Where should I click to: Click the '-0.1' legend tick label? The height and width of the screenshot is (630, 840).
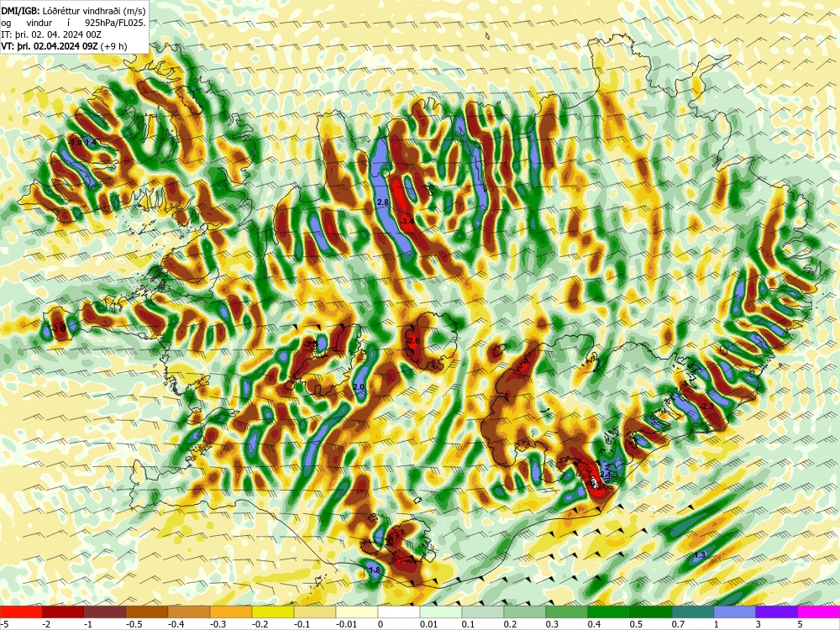click(302, 624)
